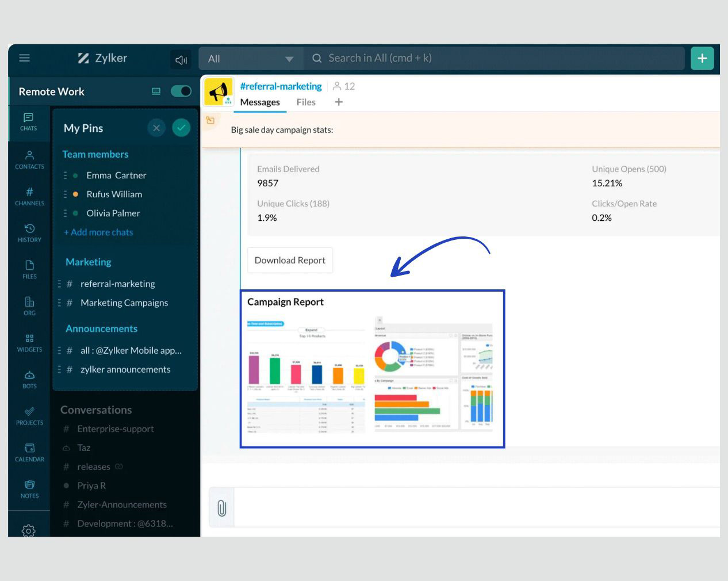This screenshot has width=728, height=581.
Task: Open the all : @Zylker Mobile app channel
Action: tap(131, 351)
